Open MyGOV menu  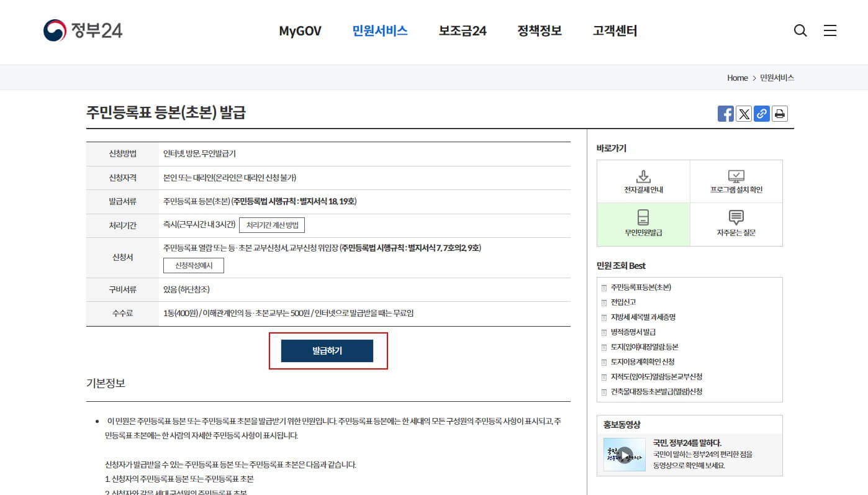pyautogui.click(x=300, y=31)
